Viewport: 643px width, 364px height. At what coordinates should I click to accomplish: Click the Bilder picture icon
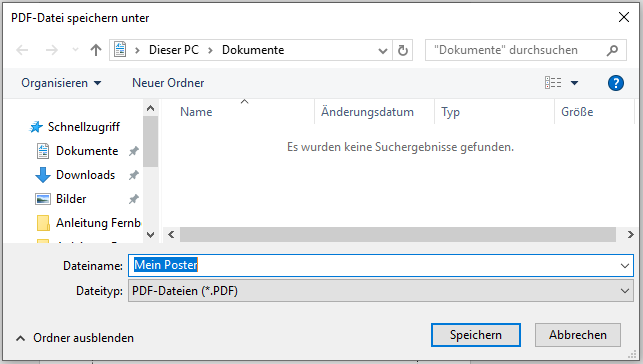pos(43,199)
